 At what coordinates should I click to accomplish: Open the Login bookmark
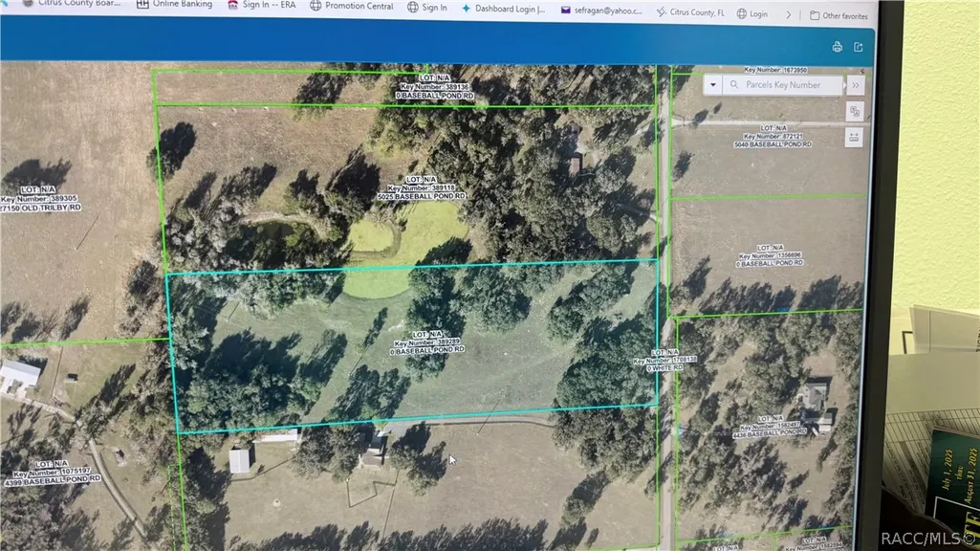click(x=751, y=13)
